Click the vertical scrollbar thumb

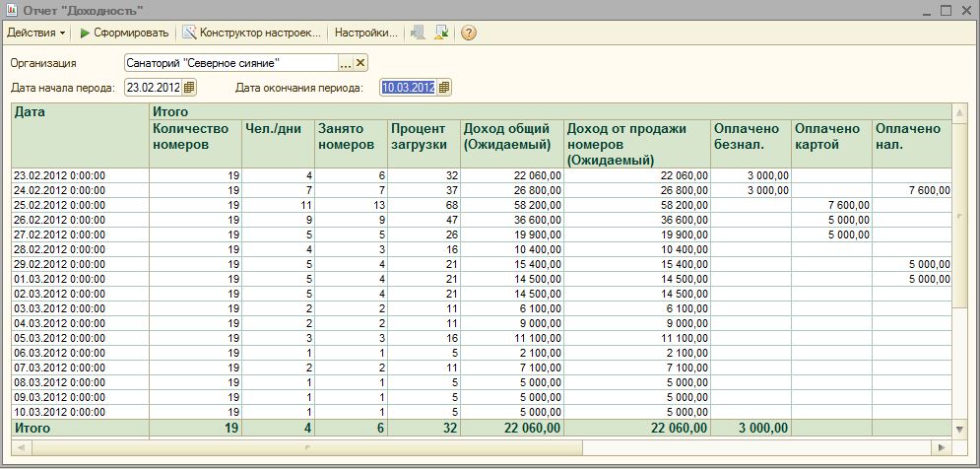point(960,216)
